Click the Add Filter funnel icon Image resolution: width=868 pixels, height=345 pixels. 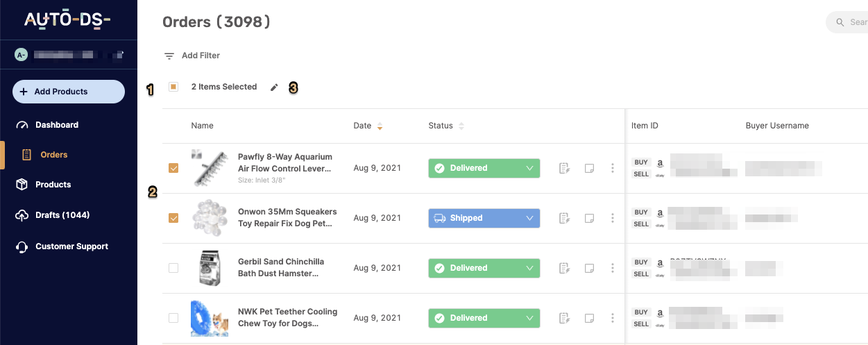click(x=169, y=56)
